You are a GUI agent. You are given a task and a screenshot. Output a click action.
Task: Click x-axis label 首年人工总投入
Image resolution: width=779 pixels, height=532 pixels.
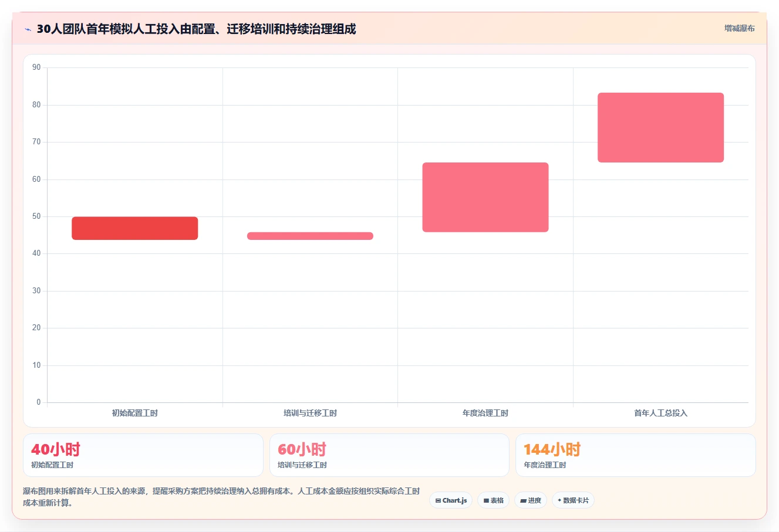point(660,413)
